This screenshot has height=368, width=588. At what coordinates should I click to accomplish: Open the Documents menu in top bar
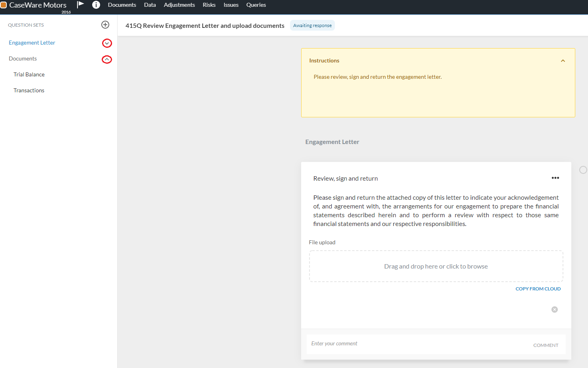(x=122, y=5)
